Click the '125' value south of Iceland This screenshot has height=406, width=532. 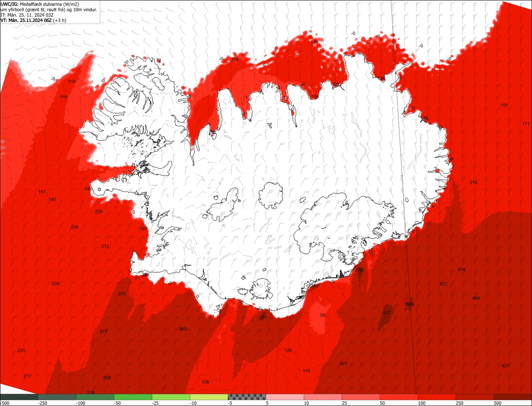pyautogui.click(x=288, y=350)
